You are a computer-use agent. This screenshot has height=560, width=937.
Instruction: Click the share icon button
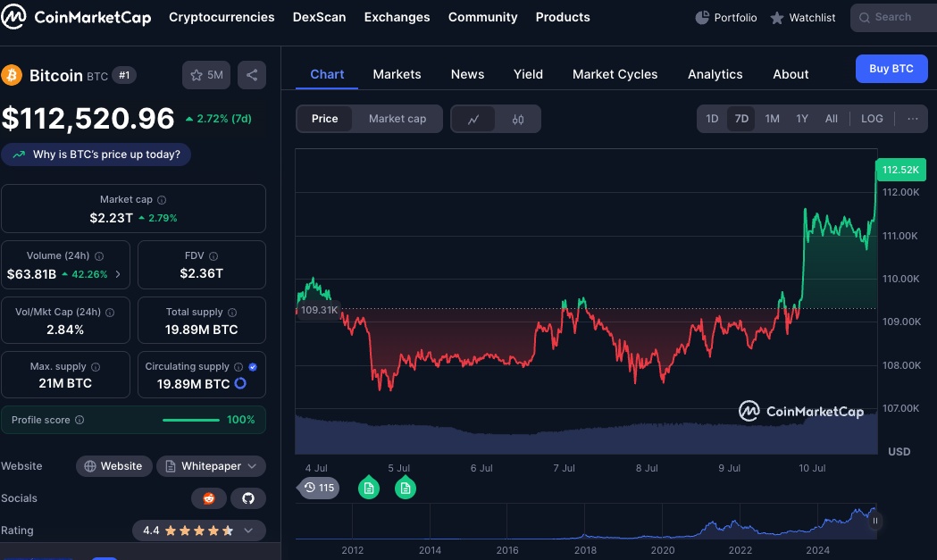pyautogui.click(x=252, y=75)
